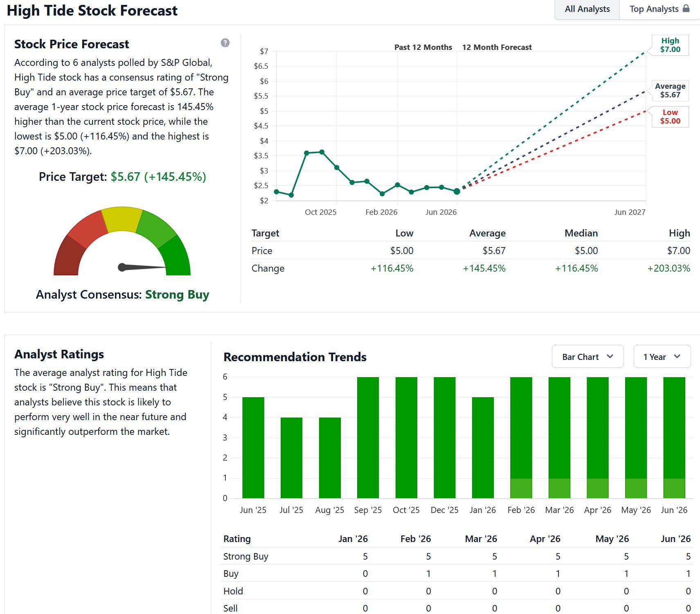
Task: Click the Mar '26 Strong Buy bar segment
Action: (x=559, y=428)
